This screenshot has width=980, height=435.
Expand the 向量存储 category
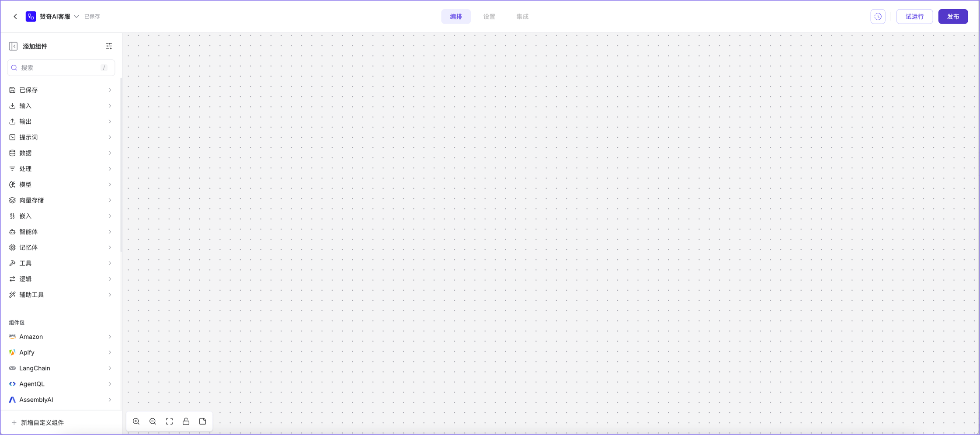click(x=60, y=200)
